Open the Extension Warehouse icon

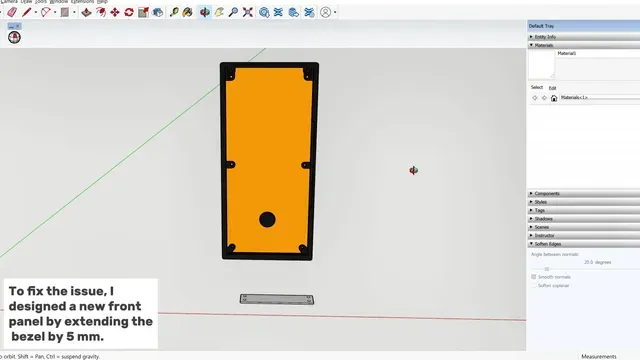[x=278, y=12]
